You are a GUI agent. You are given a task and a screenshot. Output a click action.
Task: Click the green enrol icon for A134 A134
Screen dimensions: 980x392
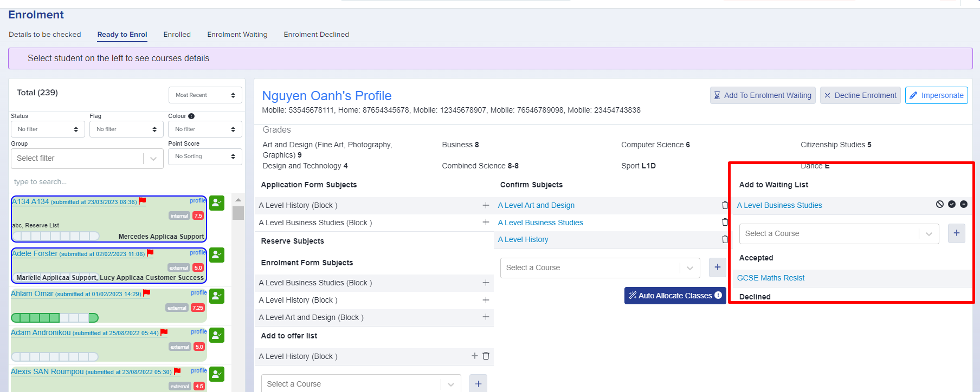[x=217, y=203]
